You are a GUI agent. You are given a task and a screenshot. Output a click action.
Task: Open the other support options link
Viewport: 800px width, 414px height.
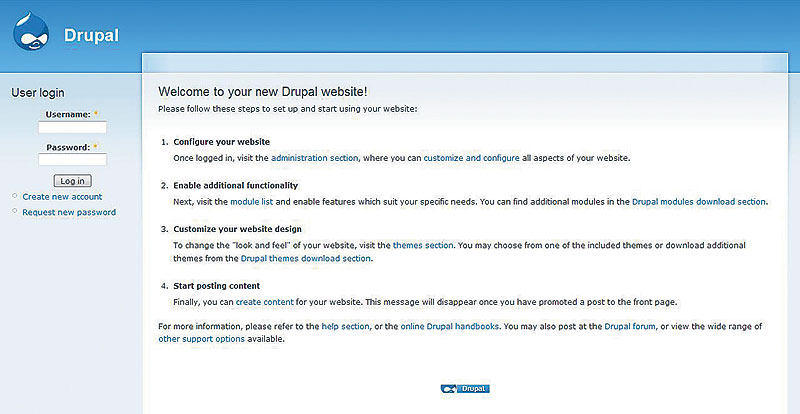[202, 339]
